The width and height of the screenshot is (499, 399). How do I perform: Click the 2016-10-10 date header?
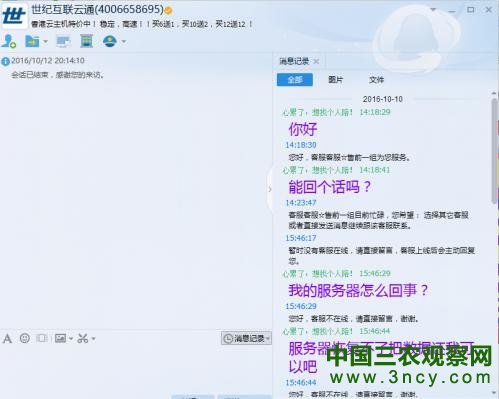[383, 99]
